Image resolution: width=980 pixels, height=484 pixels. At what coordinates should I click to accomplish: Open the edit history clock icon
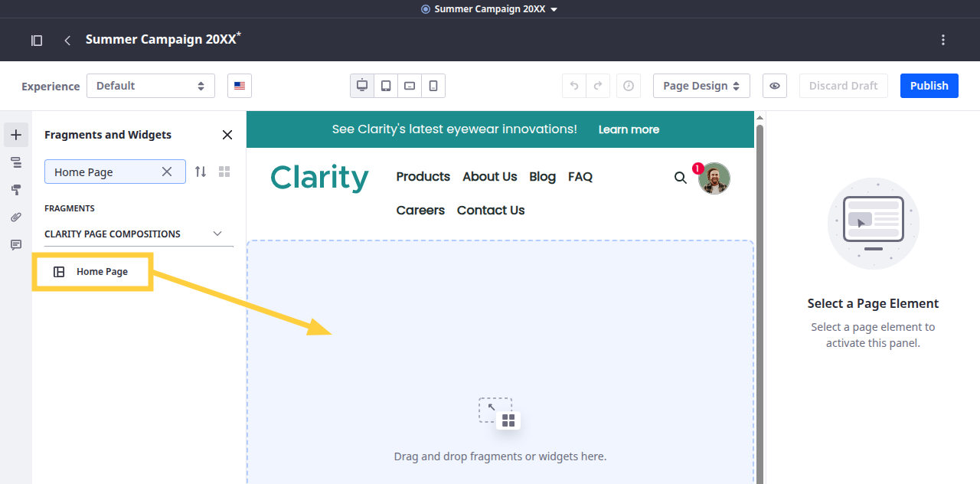coord(629,86)
